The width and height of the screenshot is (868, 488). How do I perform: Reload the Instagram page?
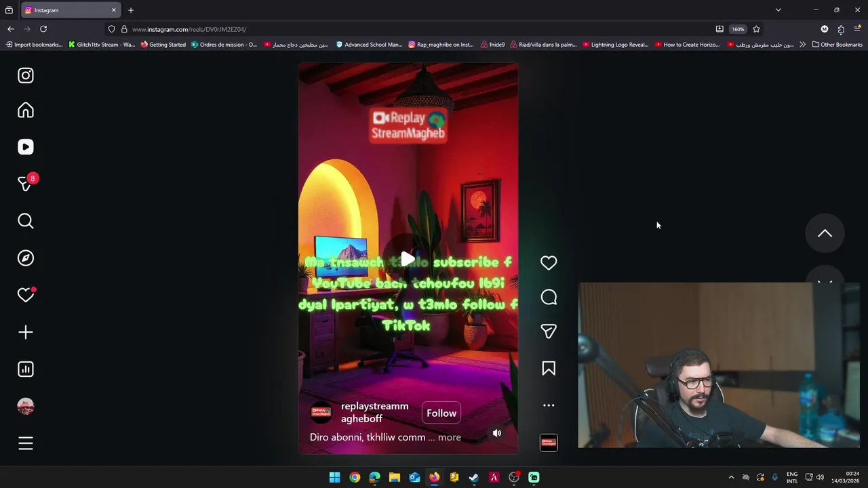point(43,29)
